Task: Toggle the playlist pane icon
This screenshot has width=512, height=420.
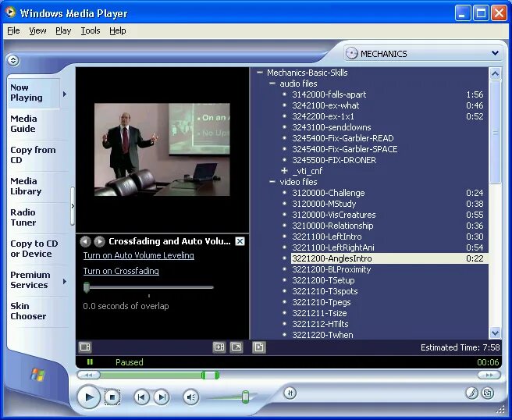Action: point(259,347)
